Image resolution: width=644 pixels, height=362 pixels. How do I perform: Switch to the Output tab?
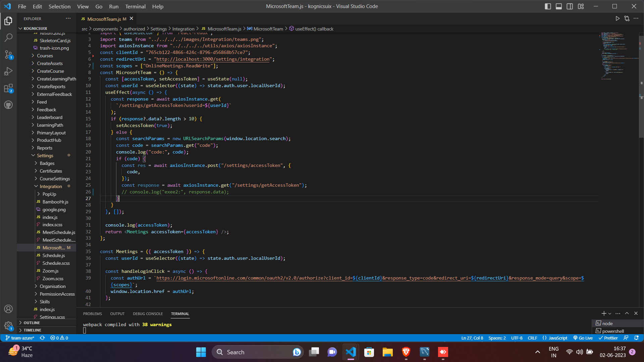click(117, 314)
